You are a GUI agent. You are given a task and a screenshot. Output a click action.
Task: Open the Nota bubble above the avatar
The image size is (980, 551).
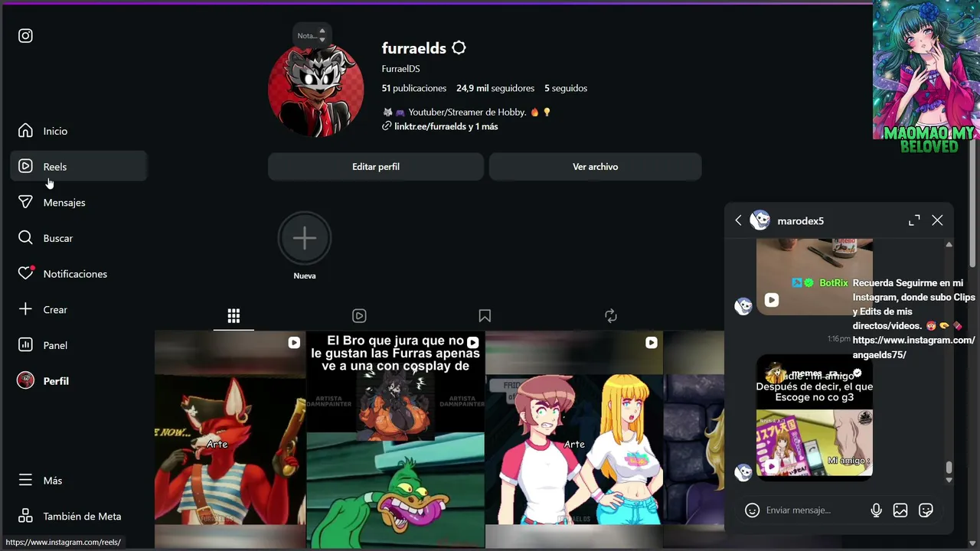(x=311, y=35)
